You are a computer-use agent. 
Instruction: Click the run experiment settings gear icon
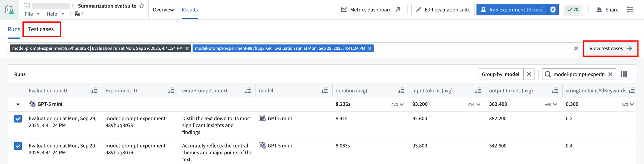click(x=553, y=10)
